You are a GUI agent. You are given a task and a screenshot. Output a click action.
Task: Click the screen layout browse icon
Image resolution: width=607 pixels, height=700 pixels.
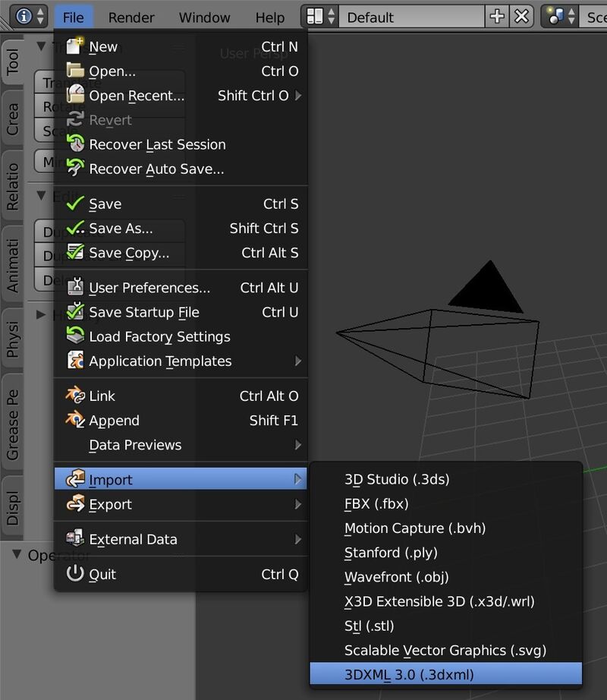click(320, 17)
